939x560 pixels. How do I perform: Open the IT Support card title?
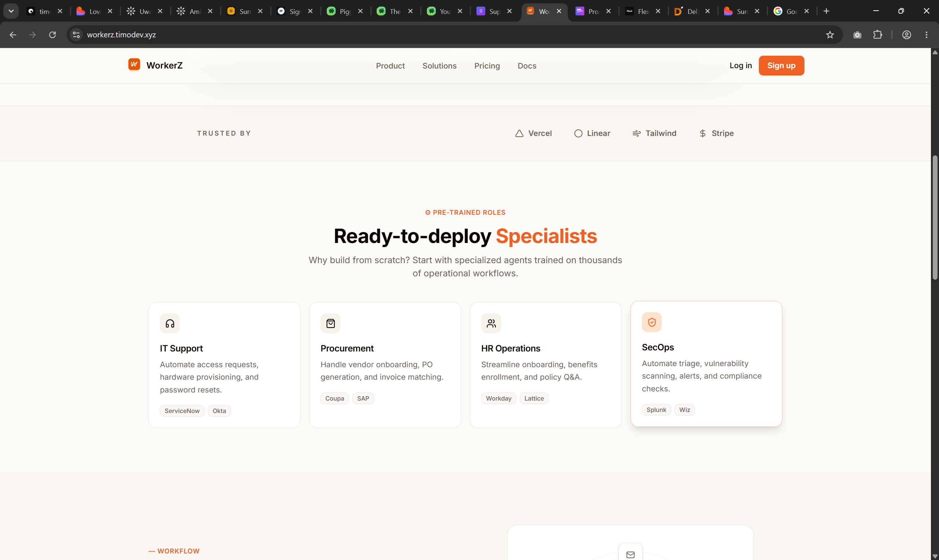[181, 348]
